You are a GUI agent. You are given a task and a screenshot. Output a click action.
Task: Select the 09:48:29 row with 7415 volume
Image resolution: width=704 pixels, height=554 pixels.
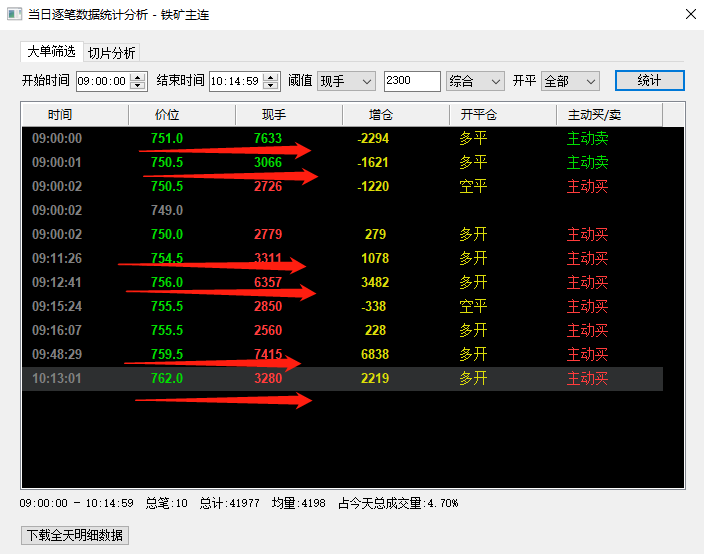click(x=342, y=355)
